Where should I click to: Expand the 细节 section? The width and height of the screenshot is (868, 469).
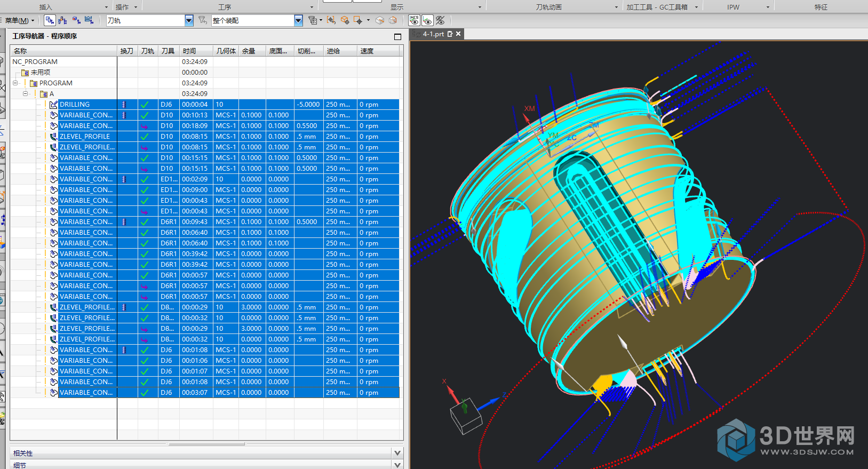click(397, 465)
